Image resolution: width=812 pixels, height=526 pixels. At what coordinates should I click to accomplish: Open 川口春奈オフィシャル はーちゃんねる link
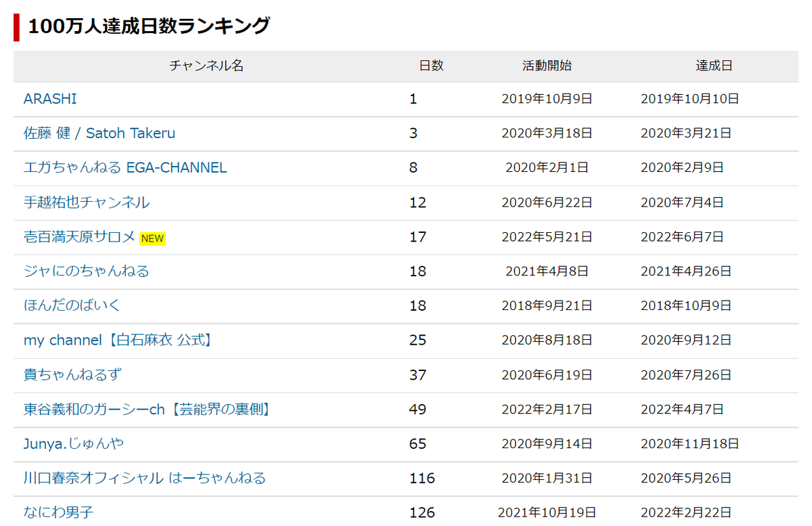click(x=145, y=479)
